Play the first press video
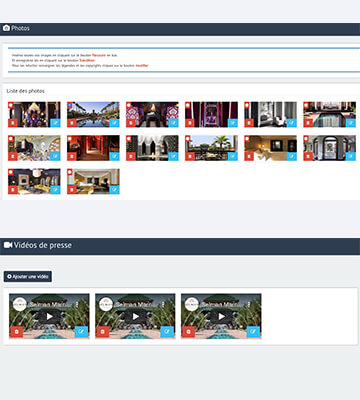The width and height of the screenshot is (360, 400). [49, 316]
